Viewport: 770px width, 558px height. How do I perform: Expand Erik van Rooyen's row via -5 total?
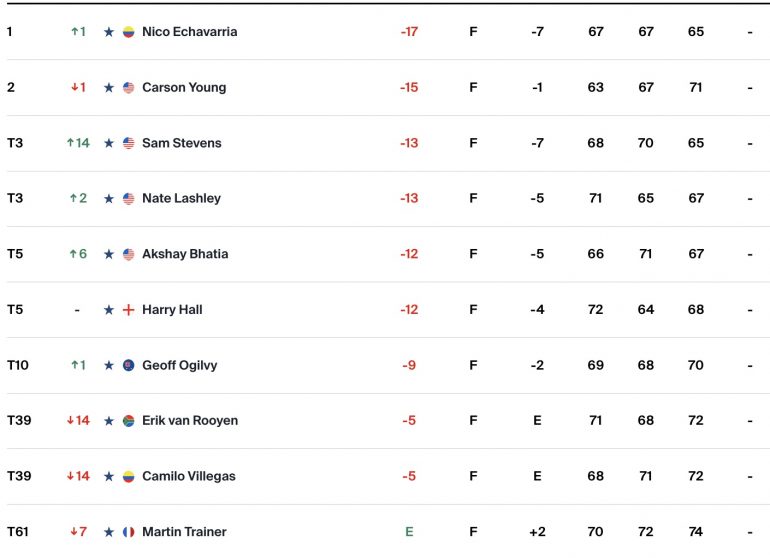click(409, 421)
